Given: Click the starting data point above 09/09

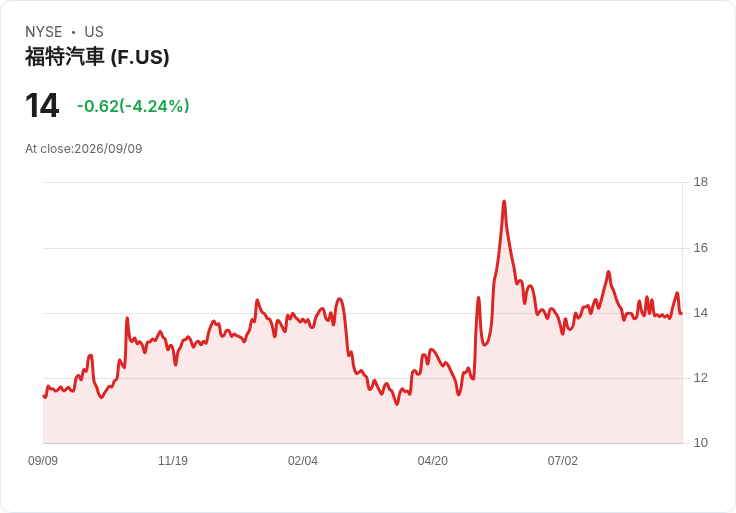Looking at the screenshot, I should pos(44,396).
